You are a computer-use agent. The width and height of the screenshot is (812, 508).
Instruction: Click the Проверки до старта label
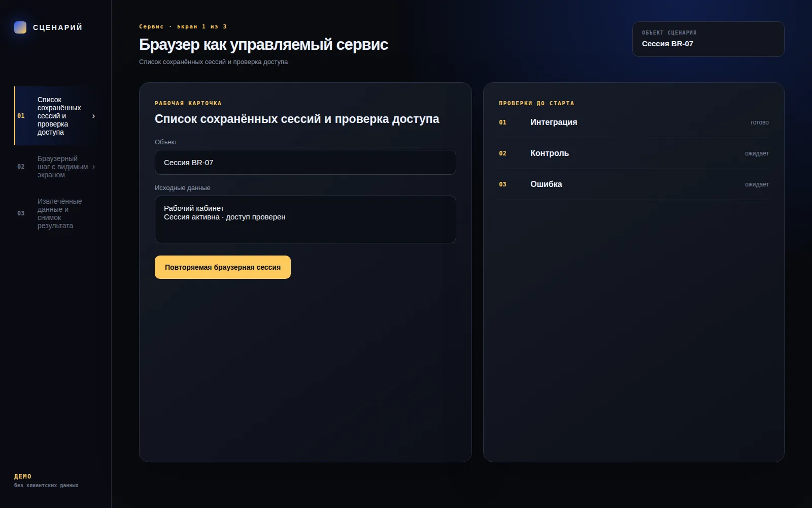(x=536, y=103)
